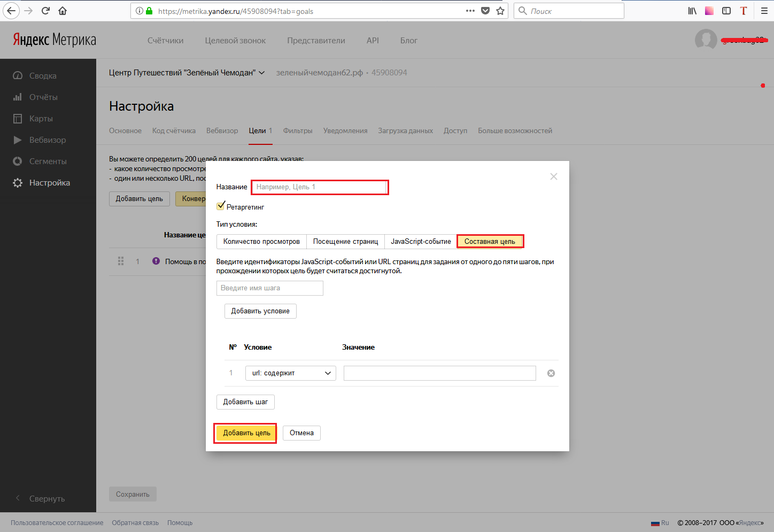The image size is (774, 532).
Task: Focus the 'Введите имя шага' field
Action: click(x=270, y=288)
